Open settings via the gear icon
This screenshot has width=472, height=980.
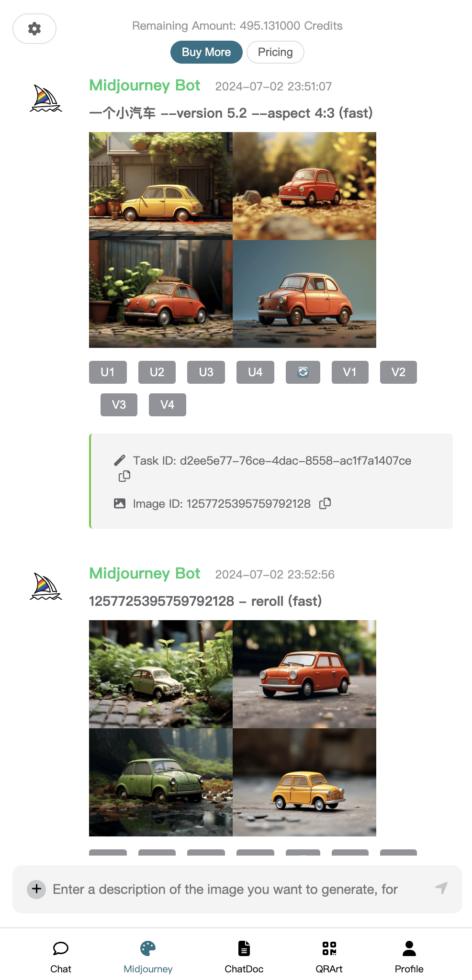[34, 29]
